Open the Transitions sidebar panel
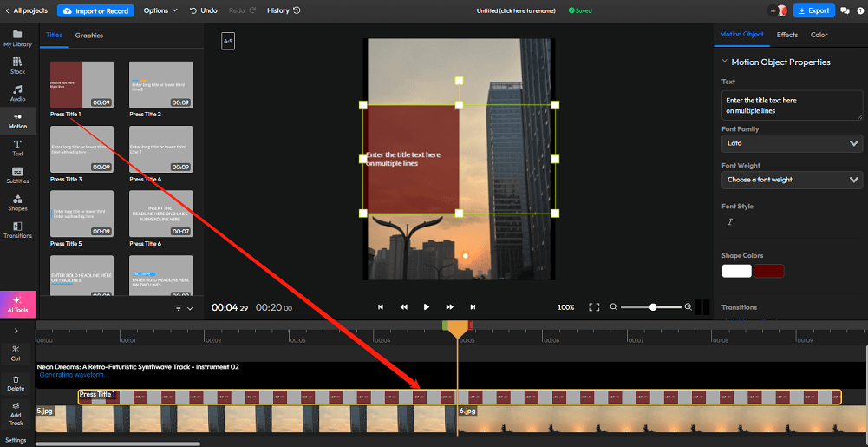868x447 pixels. pos(17,229)
